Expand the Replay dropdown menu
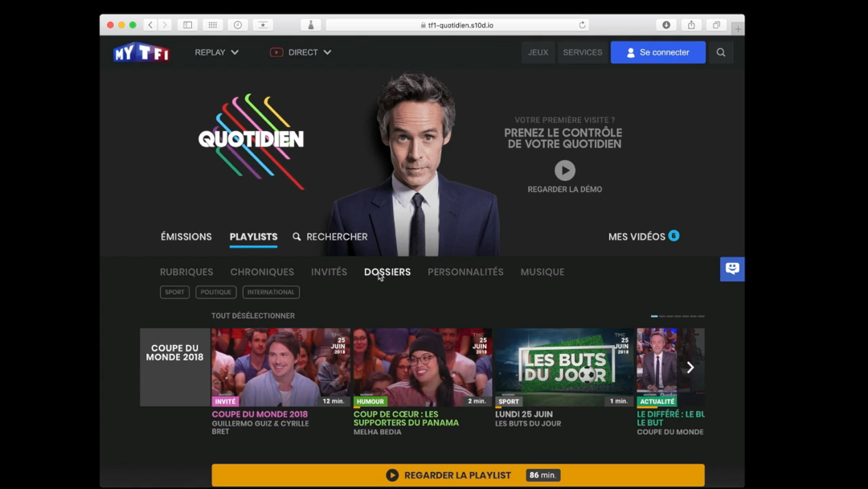The width and height of the screenshot is (868, 489). 216,52
